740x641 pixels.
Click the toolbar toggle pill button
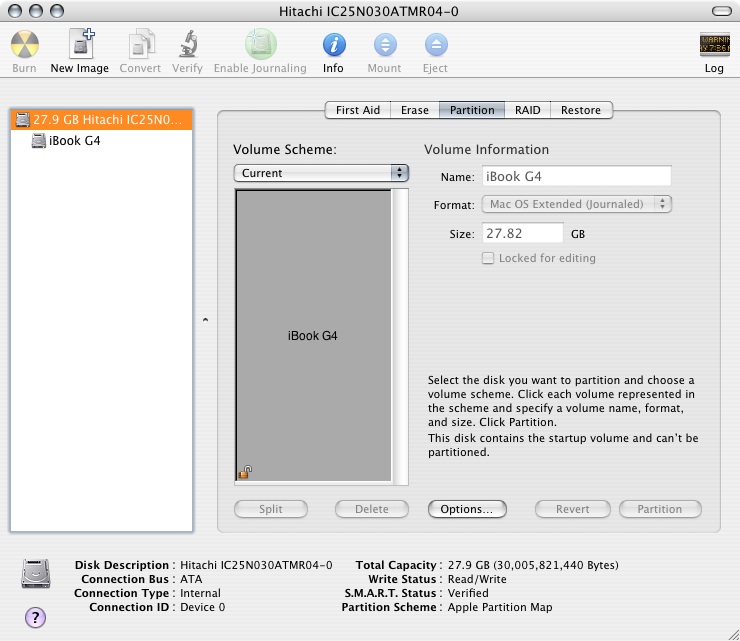(722, 11)
